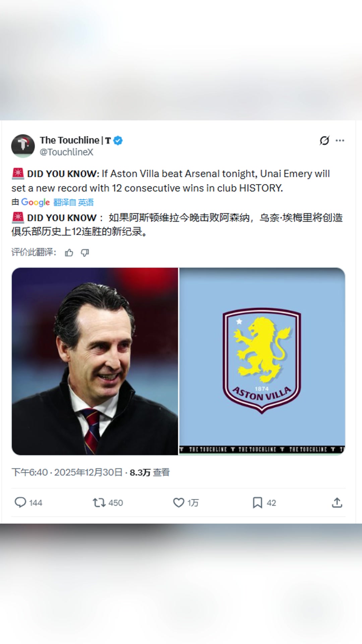
Task: Open the share menu icon
Action: 337,502
